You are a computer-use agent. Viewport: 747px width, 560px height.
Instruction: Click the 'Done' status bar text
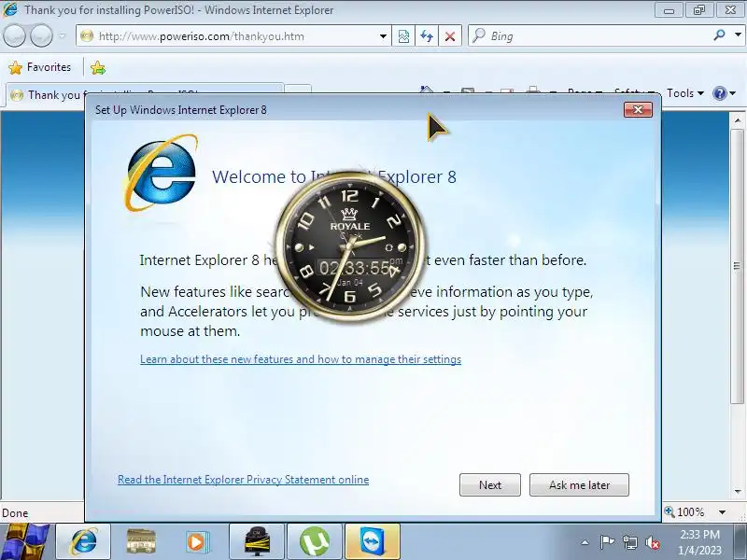click(x=15, y=513)
